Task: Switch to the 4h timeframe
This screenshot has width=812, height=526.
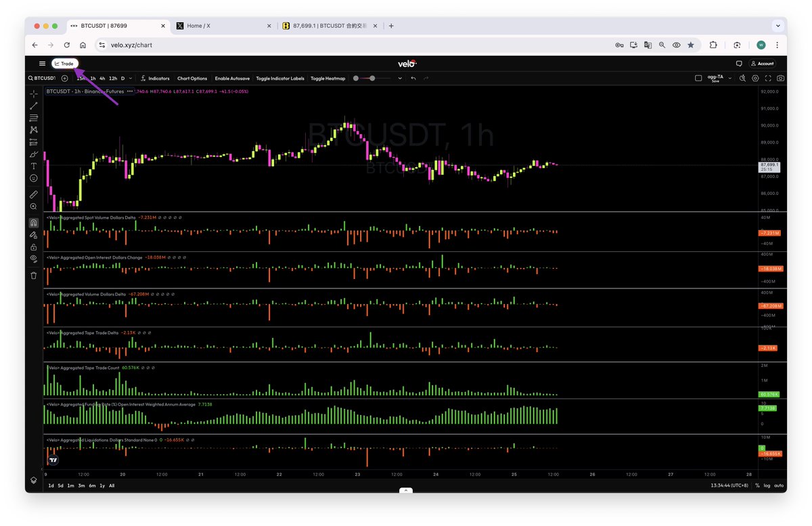Action: point(102,79)
